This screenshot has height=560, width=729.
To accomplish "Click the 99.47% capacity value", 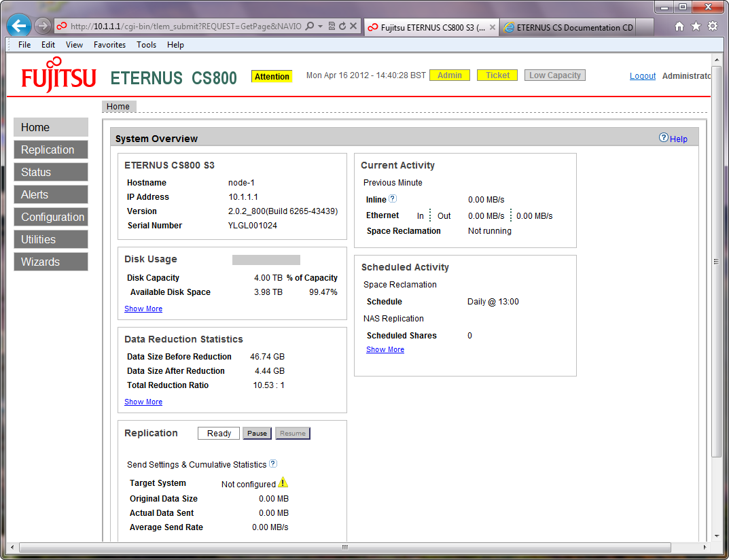I will 323,292.
